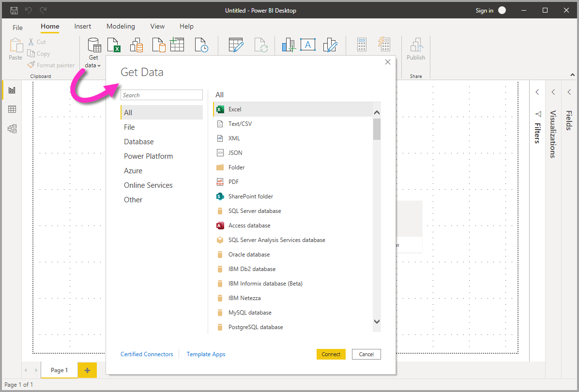The width and height of the screenshot is (579, 392).
Task: Expand the Filters pane chevron
Action: pyautogui.click(x=537, y=92)
